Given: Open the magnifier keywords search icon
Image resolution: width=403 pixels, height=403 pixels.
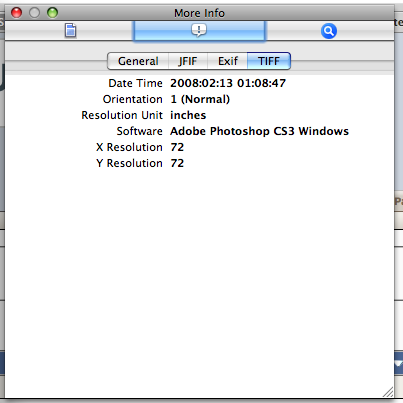Looking at the screenshot, I should click(x=329, y=31).
